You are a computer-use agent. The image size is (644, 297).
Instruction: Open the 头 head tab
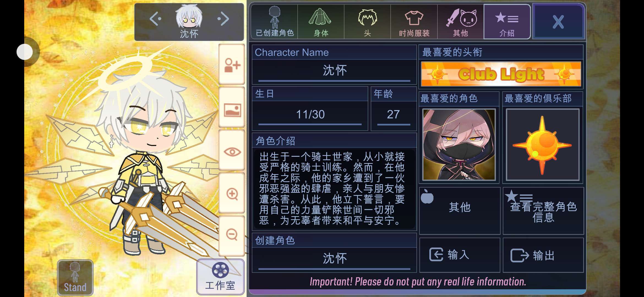[x=367, y=22]
